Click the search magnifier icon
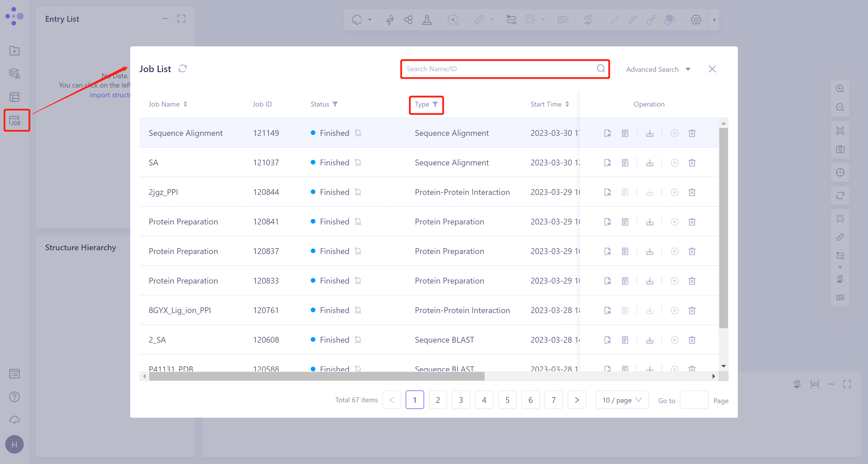The image size is (868, 464). click(600, 69)
